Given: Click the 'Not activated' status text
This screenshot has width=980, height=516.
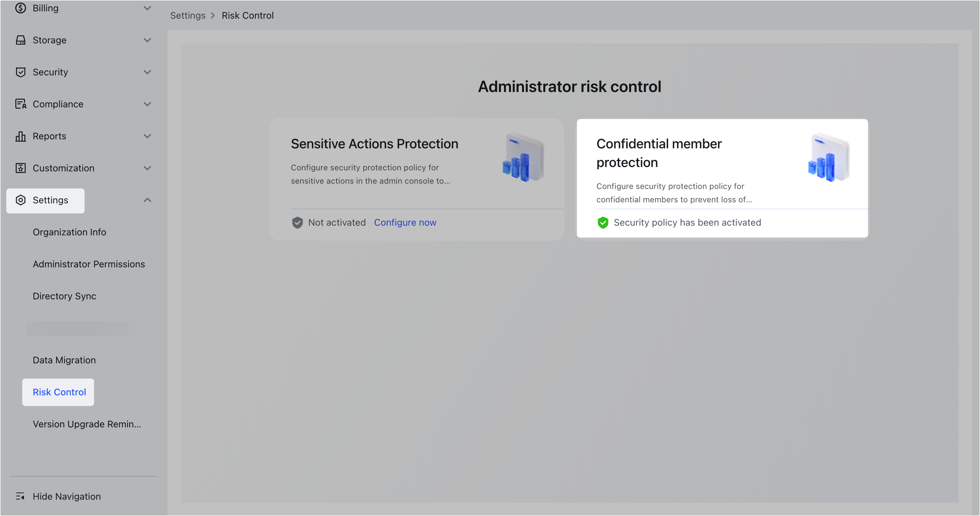Looking at the screenshot, I should 337,222.
